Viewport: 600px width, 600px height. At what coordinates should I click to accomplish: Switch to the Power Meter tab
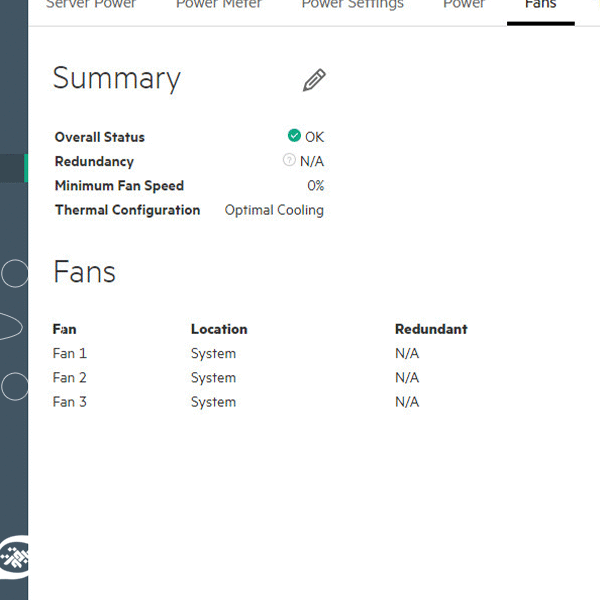[219, 5]
